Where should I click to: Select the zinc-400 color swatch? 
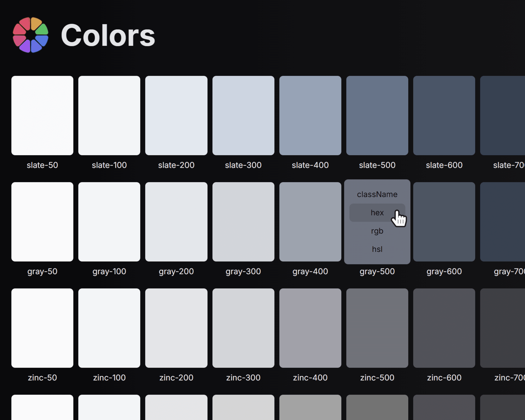[310, 328]
